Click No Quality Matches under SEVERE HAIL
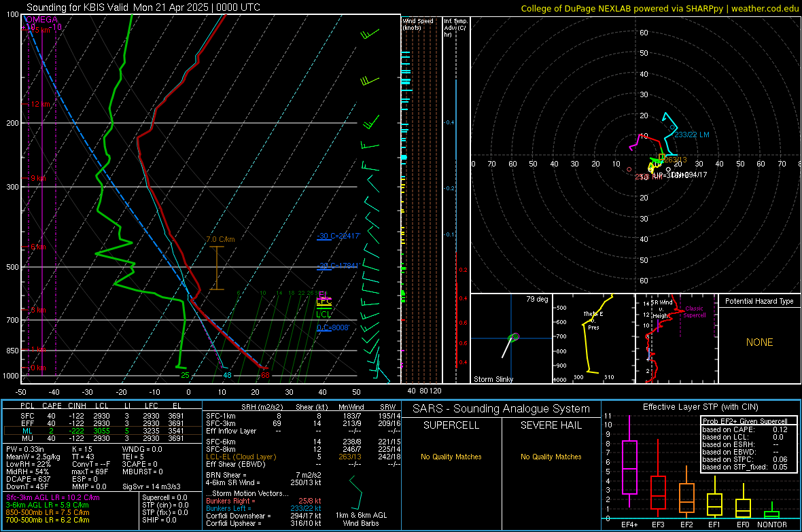802x532 pixels. (551, 457)
